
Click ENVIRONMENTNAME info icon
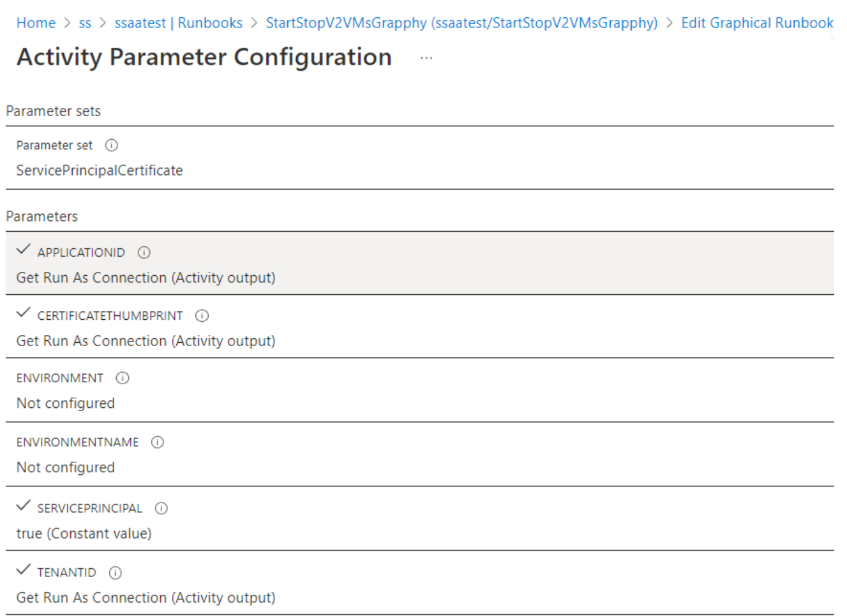[x=158, y=442]
